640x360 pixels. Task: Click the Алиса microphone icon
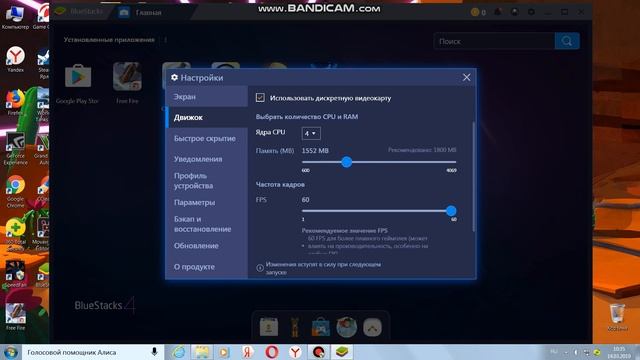[x=155, y=352]
